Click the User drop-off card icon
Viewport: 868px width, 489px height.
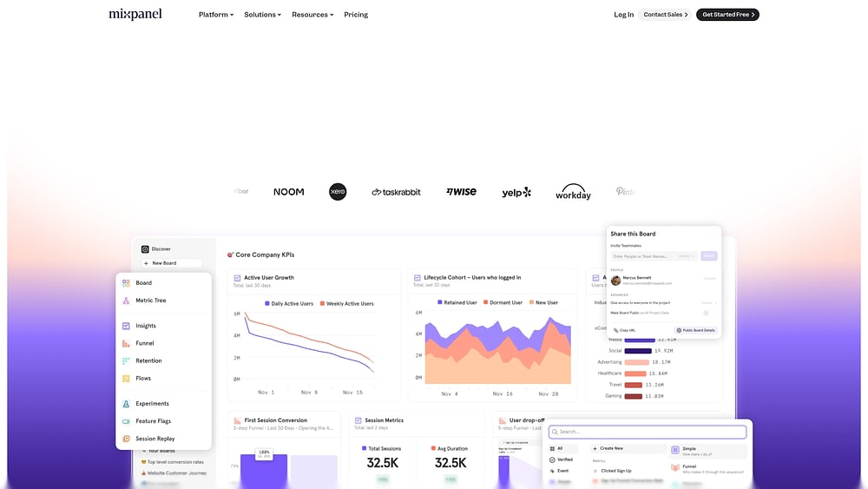503,421
